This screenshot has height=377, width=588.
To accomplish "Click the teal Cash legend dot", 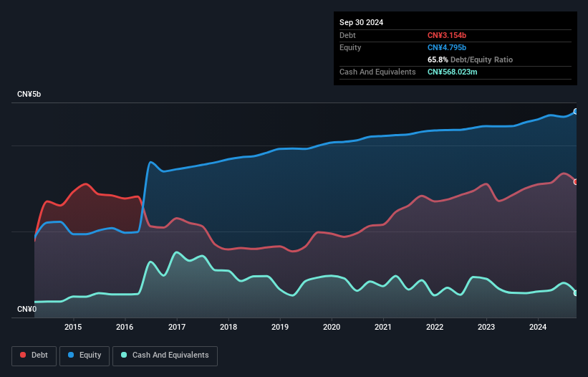I will [x=124, y=355].
